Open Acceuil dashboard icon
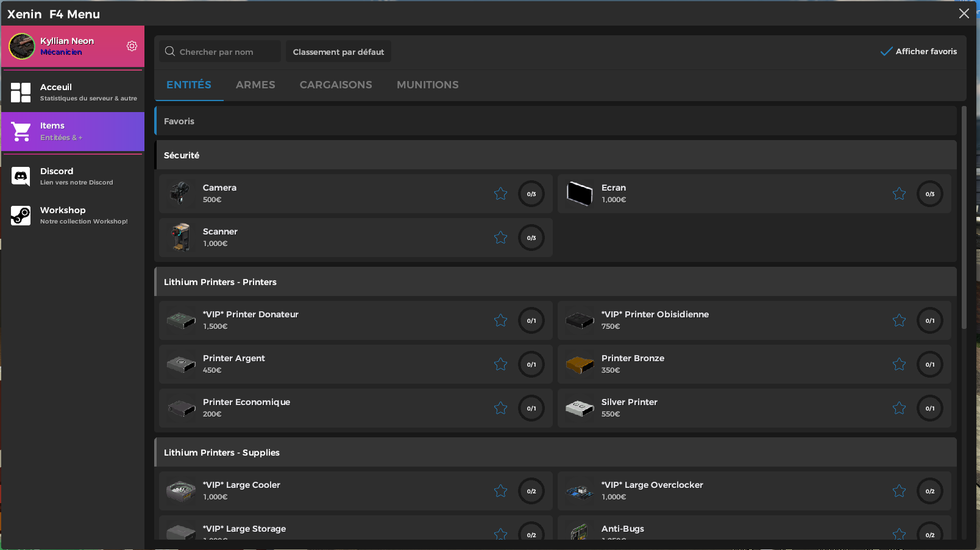 coord(21,93)
